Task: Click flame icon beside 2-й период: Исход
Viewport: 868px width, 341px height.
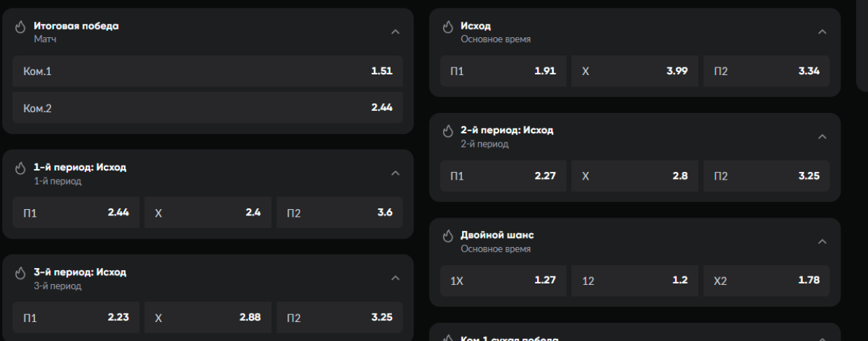Action: tap(448, 131)
